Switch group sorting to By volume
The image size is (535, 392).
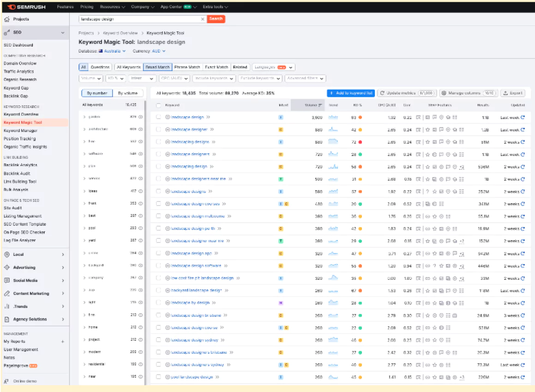pos(127,93)
